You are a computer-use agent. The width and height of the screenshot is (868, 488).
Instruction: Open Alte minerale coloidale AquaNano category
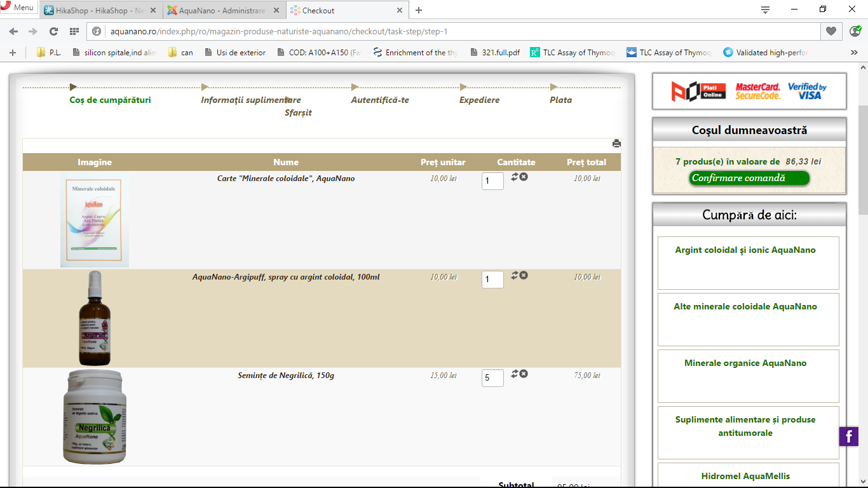(749, 319)
